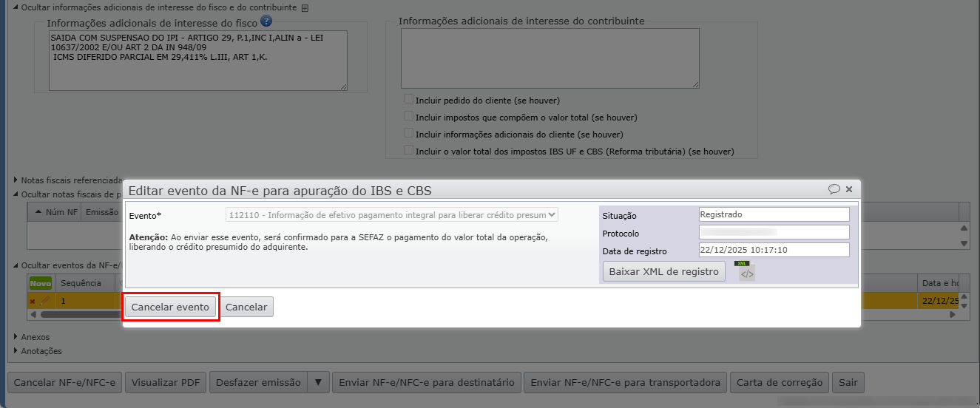Click the Data e ho column header
This screenshot has height=408, width=980.
click(939, 283)
